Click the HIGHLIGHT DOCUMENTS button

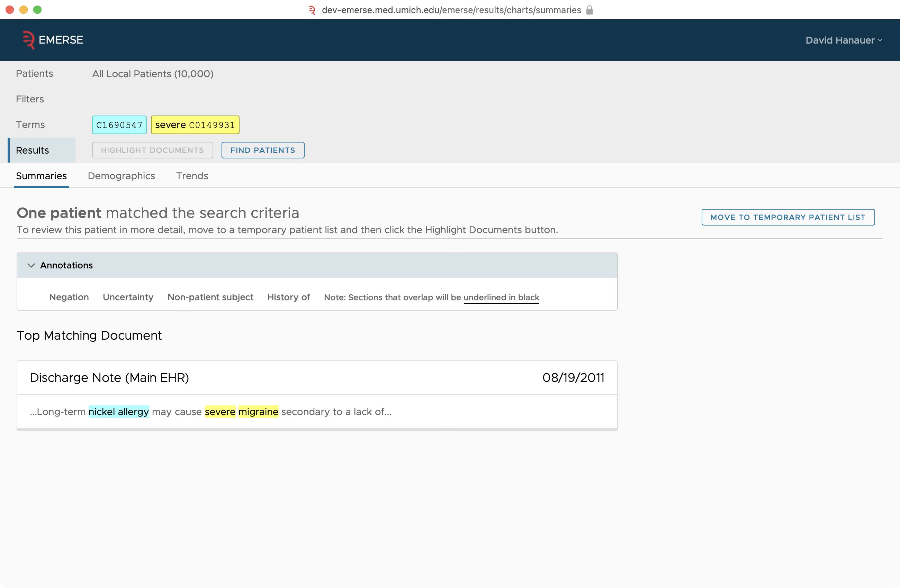[152, 150]
